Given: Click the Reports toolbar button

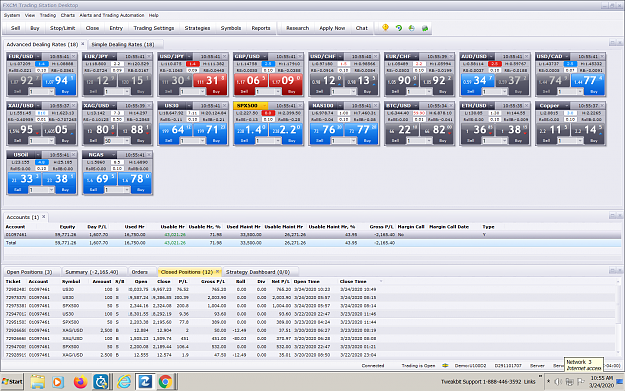Looking at the screenshot, I should 261,28.
